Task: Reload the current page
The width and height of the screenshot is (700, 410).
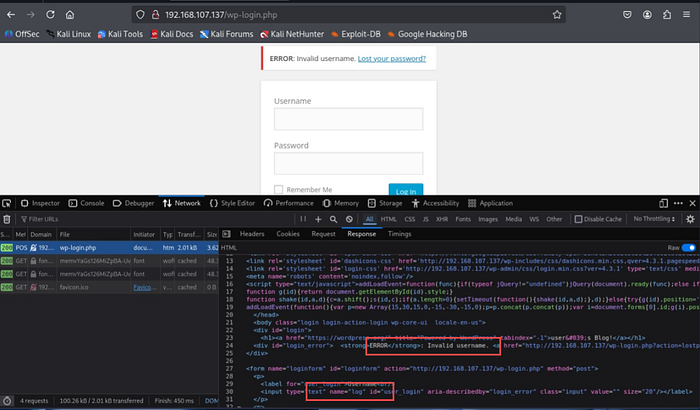Action: click(50, 15)
